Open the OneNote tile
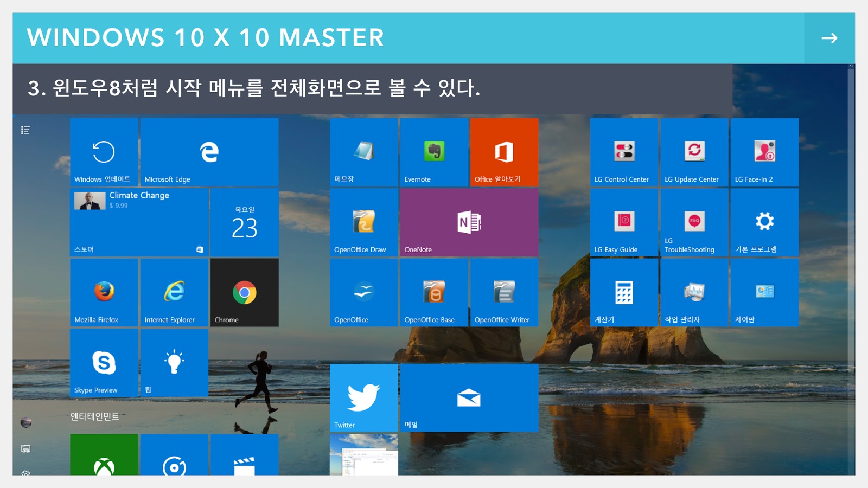 tap(469, 222)
